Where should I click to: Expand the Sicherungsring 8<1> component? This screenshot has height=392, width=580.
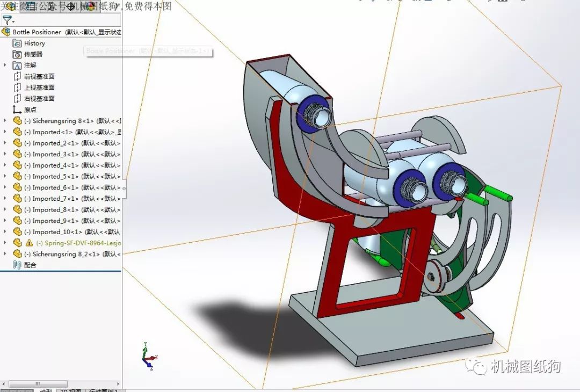5,121
